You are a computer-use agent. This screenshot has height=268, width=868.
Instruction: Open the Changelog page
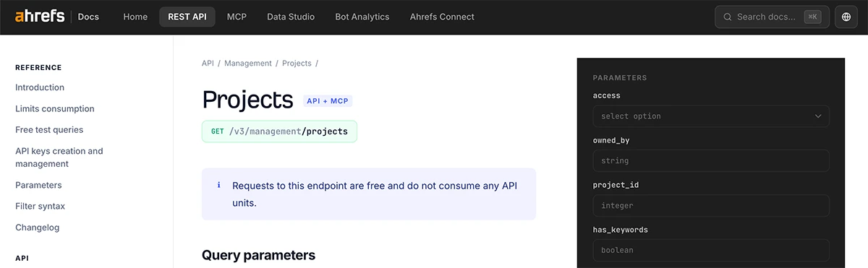point(37,228)
